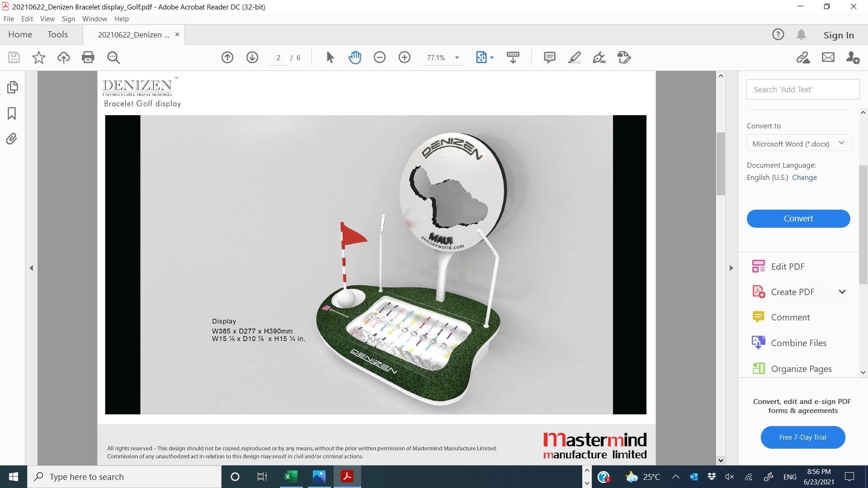Open the View menu
868x488 pixels.
coord(47,19)
